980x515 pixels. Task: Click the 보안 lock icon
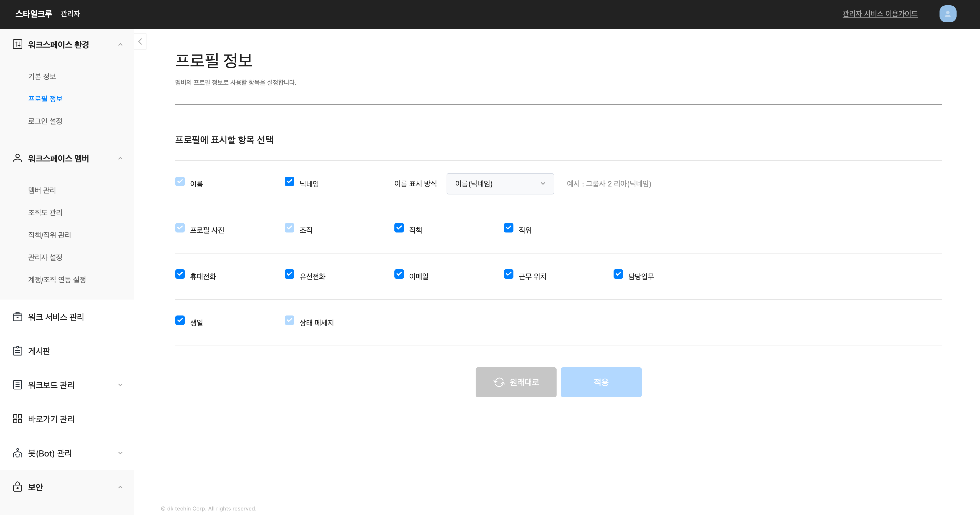(18, 487)
